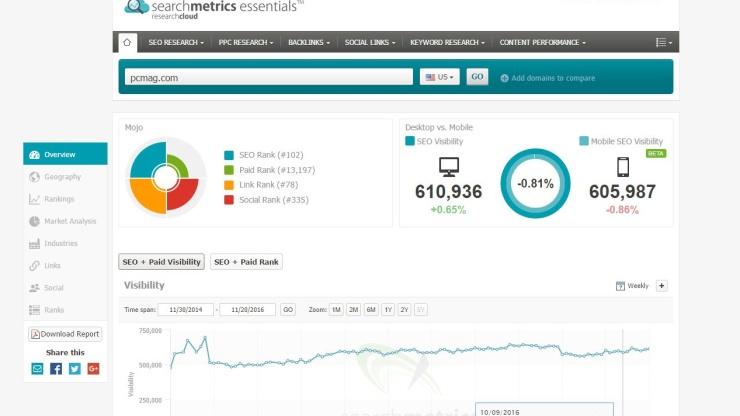Open Overview in the sidebar
Screen dimensions: 740x416
65,154
